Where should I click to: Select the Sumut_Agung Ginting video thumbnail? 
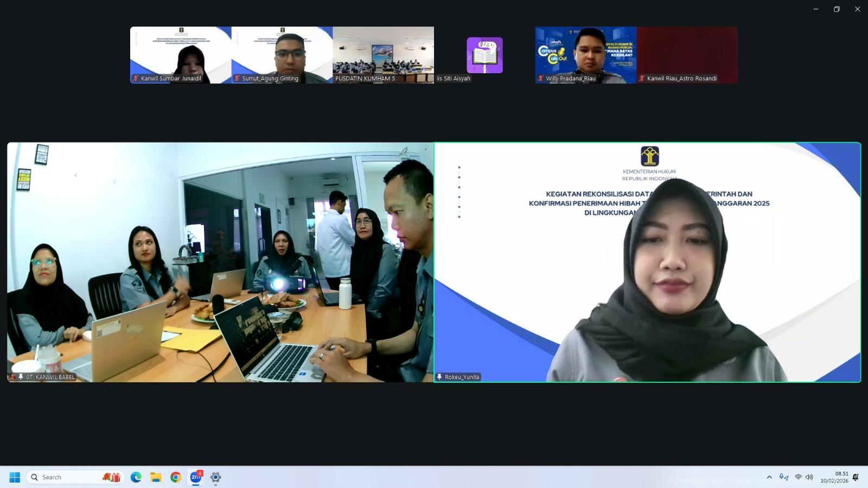[282, 54]
